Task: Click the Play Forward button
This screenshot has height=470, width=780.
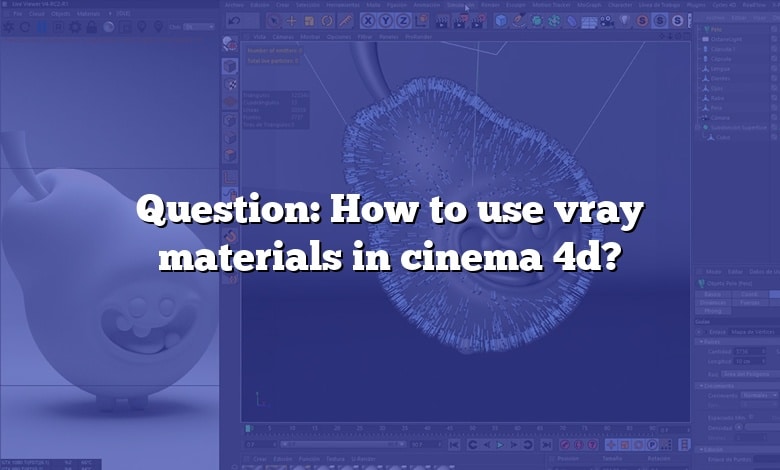Action: pos(500,445)
